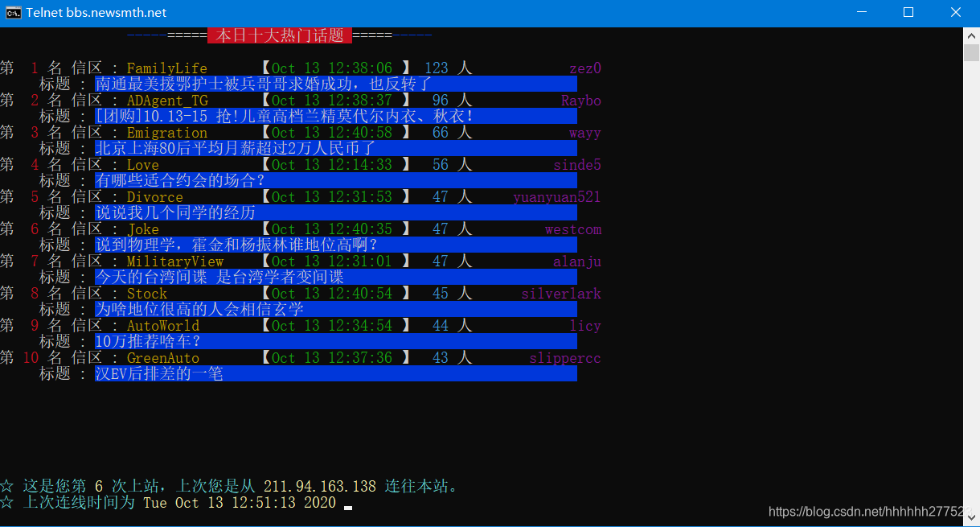Click timestamp Oct 13 12:38:37

(x=332, y=101)
